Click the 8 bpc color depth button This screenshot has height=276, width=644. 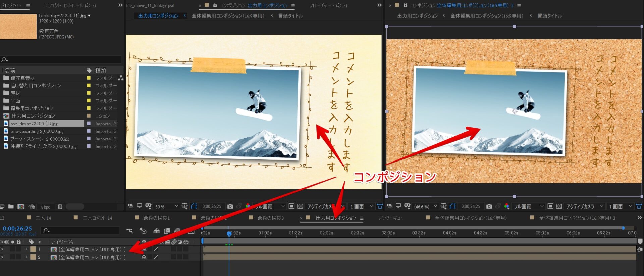45,207
